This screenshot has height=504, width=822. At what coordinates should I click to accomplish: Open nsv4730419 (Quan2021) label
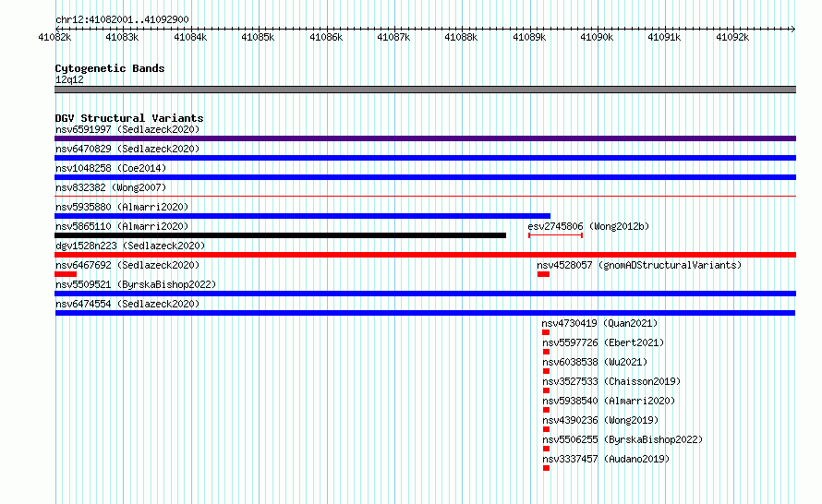599,323
